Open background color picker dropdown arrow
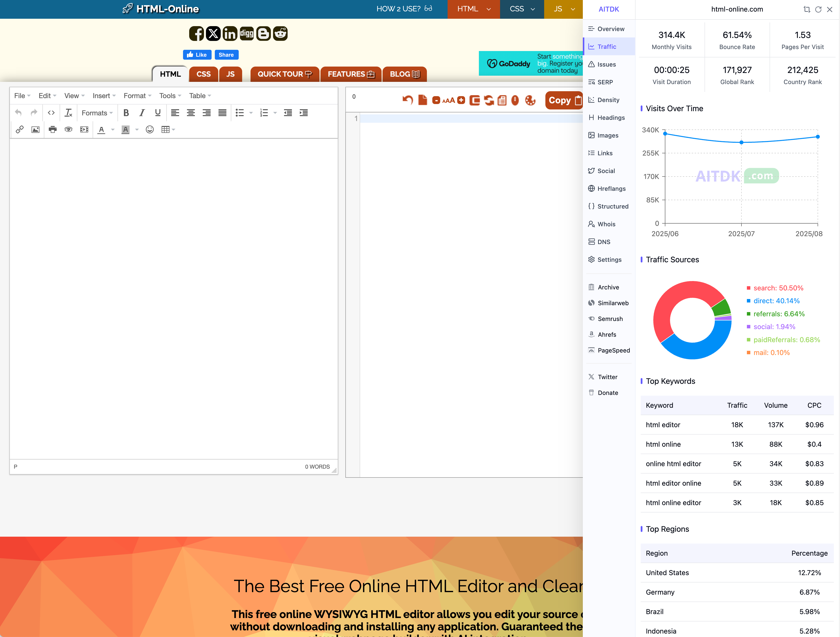 coord(137,130)
